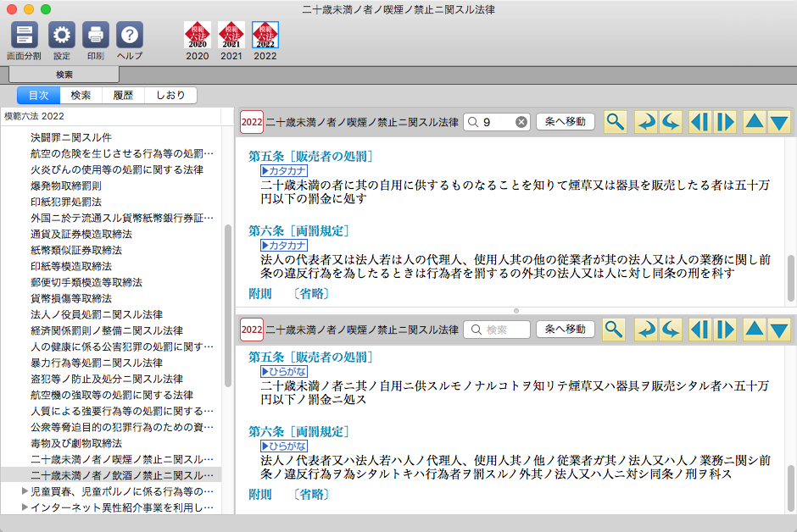Click the left-curving arrow icon in upper pane
The height and width of the screenshot is (532, 797).
coord(671,122)
